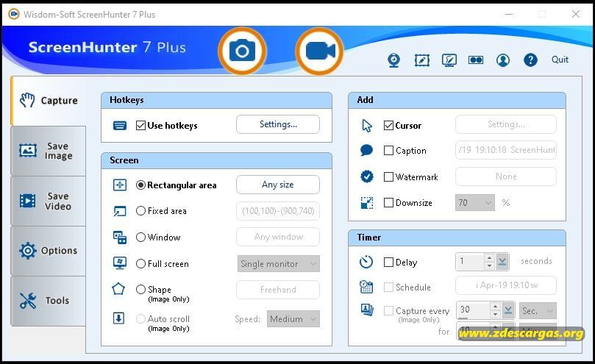The width and height of the screenshot is (595, 364).
Task: Enable the Watermark checkbox
Action: coord(388,177)
